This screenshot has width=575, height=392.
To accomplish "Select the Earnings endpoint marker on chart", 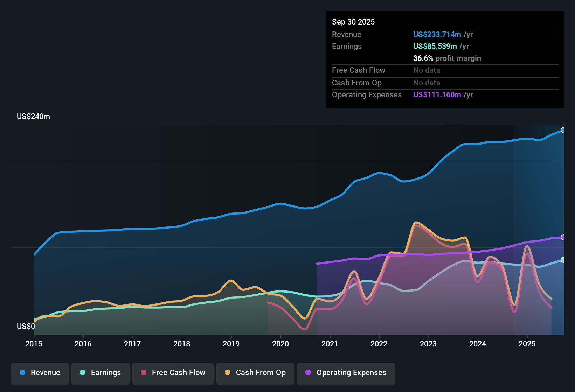I will click(563, 260).
